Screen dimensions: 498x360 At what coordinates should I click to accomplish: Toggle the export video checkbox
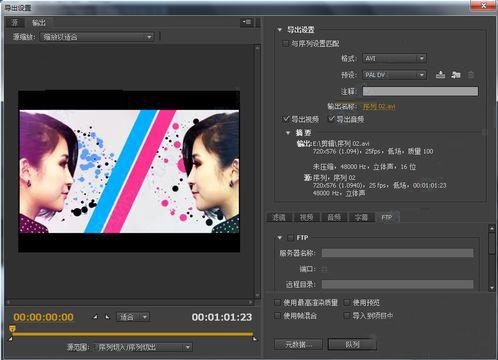(286, 119)
